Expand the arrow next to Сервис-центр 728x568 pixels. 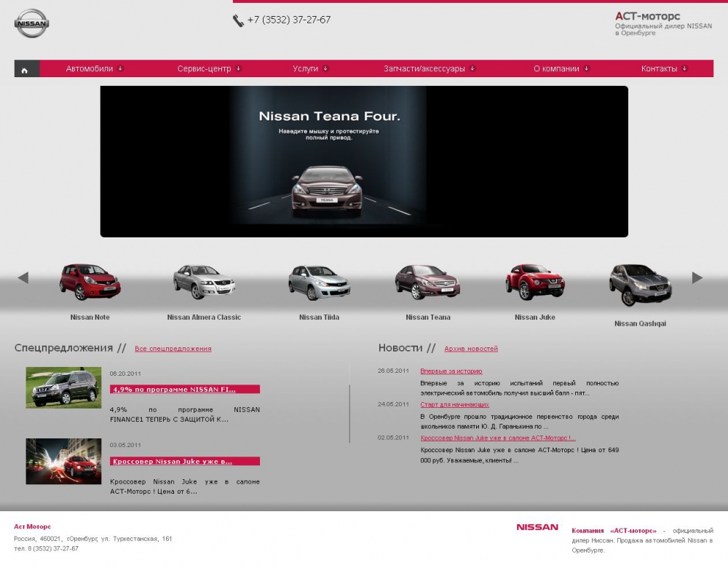pyautogui.click(x=238, y=68)
